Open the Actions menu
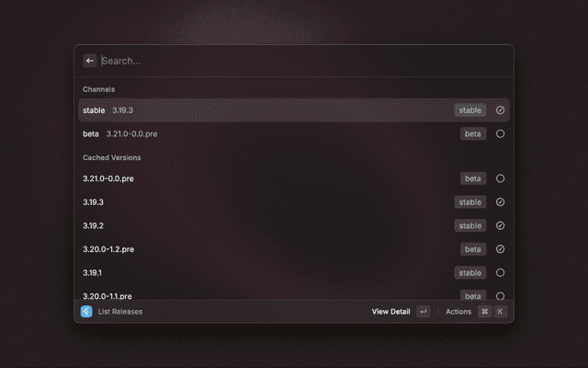588x368 pixels. [458, 311]
